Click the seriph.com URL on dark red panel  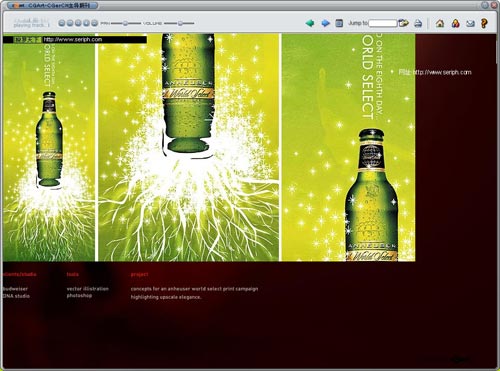442,72
